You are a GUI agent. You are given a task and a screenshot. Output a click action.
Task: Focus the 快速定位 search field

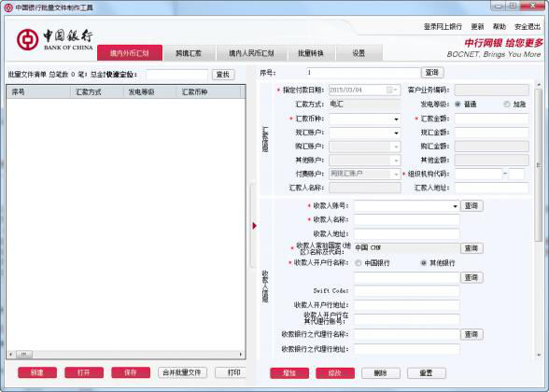point(176,75)
